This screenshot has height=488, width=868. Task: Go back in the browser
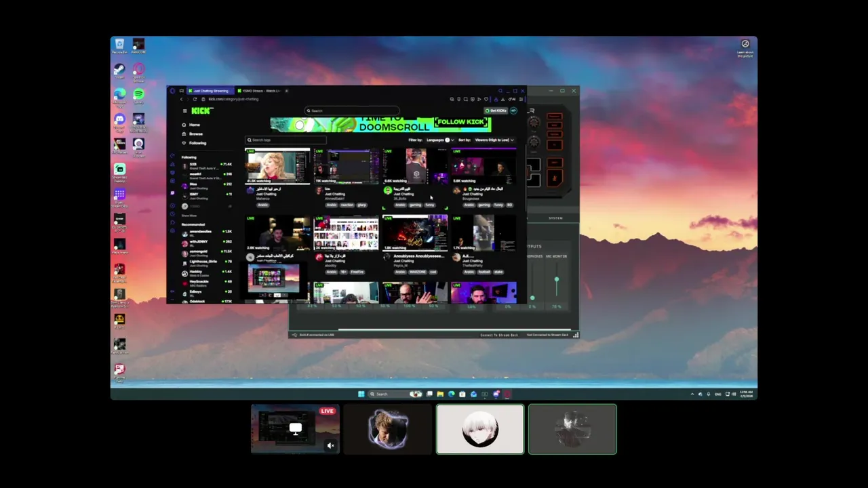tap(181, 99)
